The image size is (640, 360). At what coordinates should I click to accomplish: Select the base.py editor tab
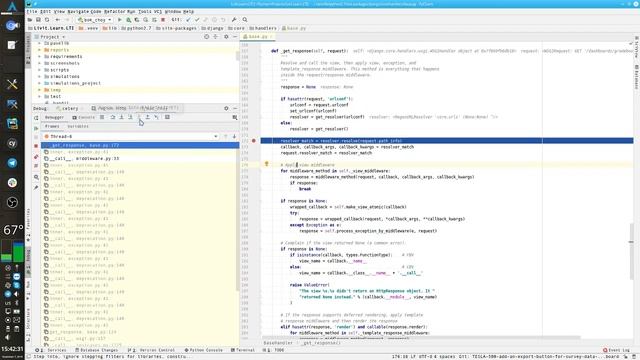tap(258, 37)
